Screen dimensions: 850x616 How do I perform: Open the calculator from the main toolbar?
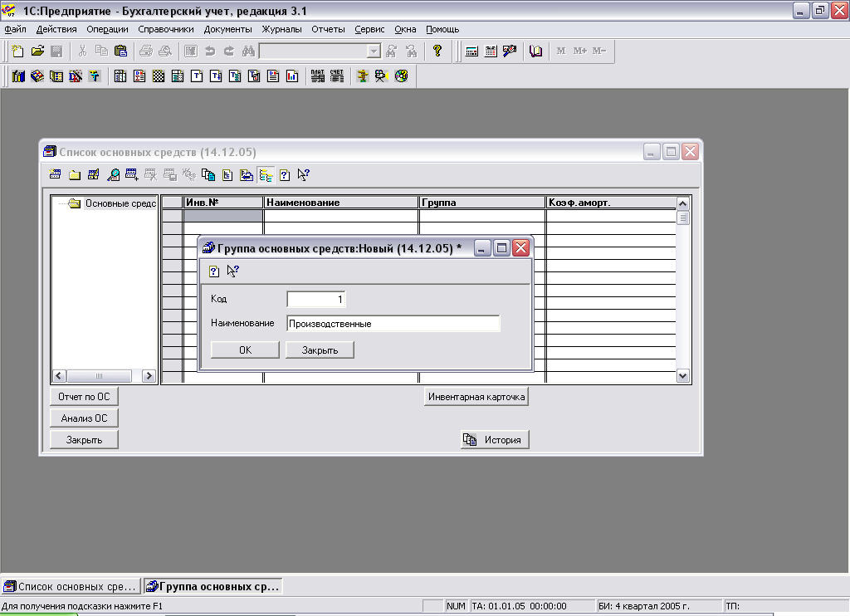click(471, 51)
